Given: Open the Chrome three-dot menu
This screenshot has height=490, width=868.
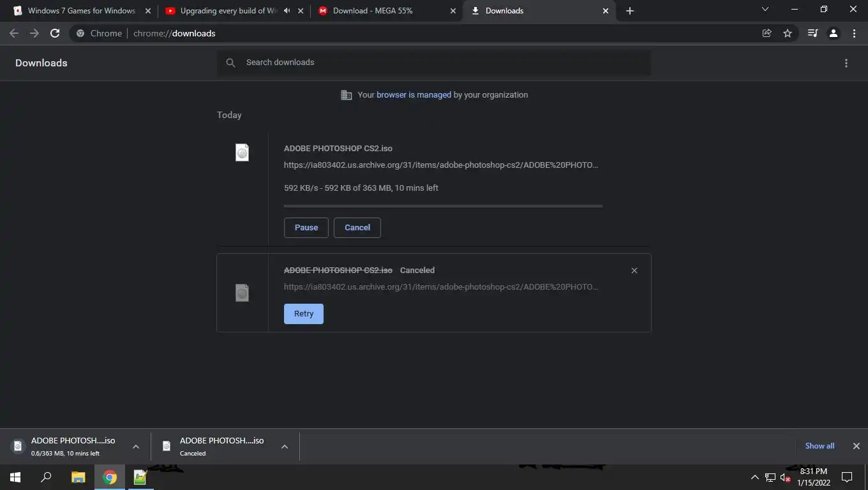Looking at the screenshot, I should click(x=854, y=33).
